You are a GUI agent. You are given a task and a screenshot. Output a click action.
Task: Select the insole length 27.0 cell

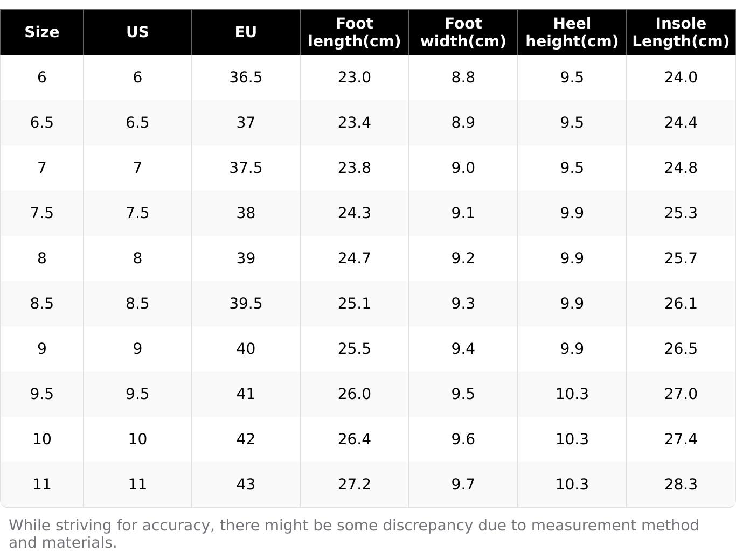tap(681, 394)
